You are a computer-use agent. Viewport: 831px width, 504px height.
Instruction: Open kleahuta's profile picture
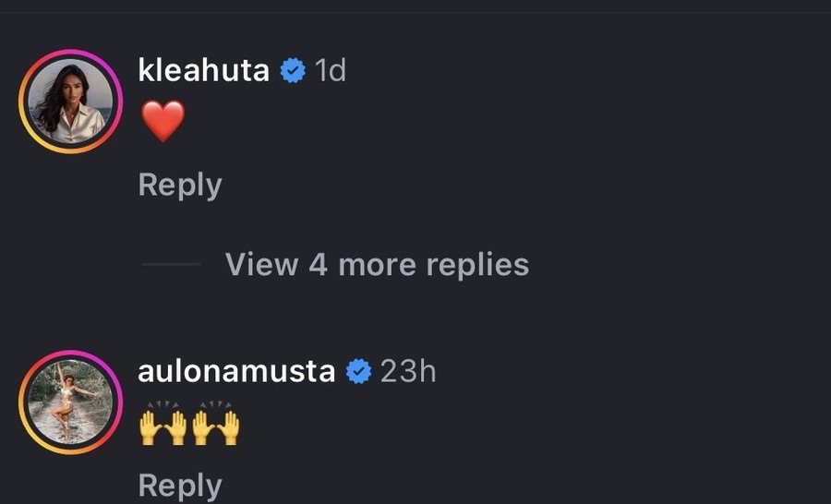click(71, 102)
